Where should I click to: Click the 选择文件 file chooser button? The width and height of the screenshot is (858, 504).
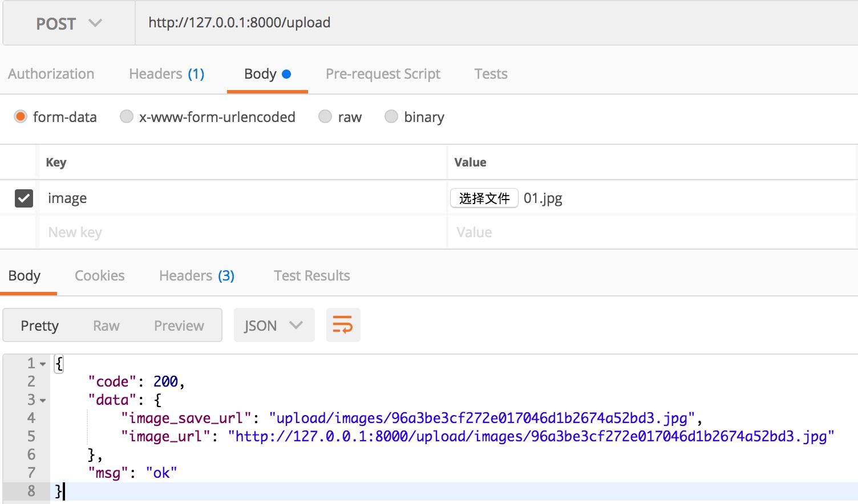(484, 198)
